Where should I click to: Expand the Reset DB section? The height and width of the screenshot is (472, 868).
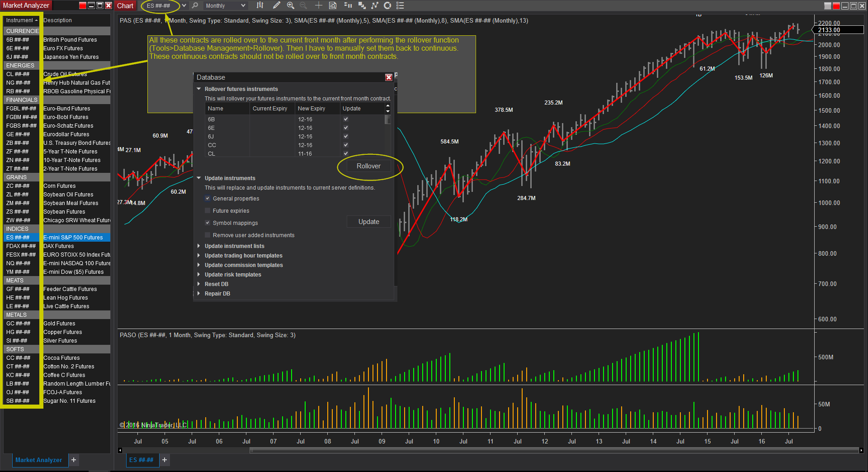(x=198, y=284)
